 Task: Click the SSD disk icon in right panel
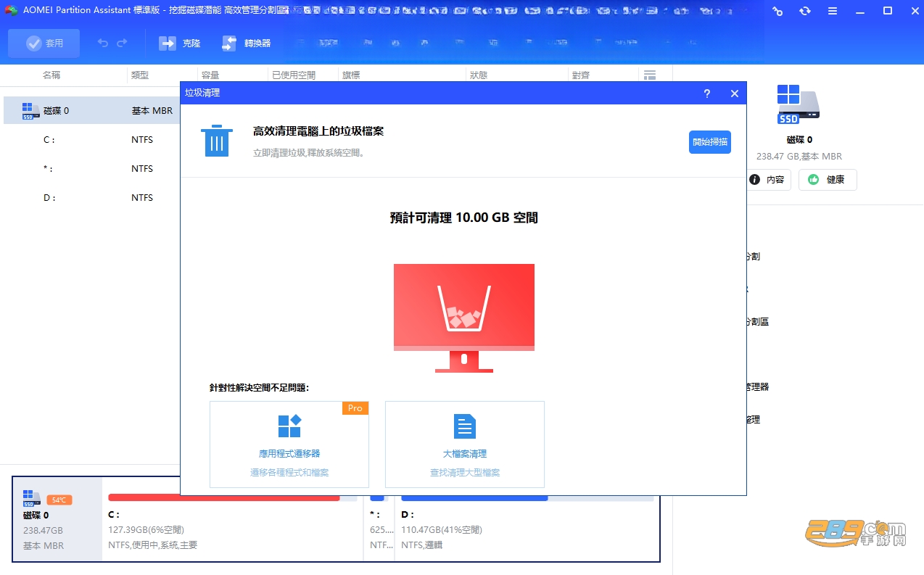pos(798,104)
